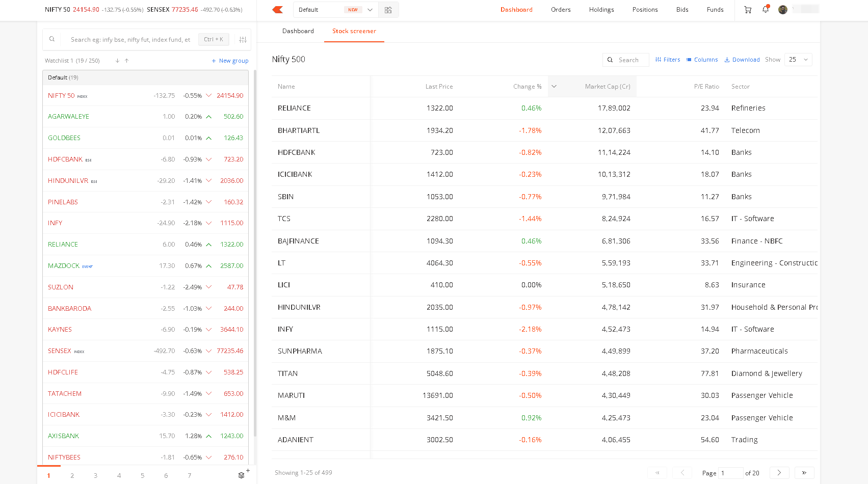
Task: Click the Kite logo icon
Action: tap(278, 10)
